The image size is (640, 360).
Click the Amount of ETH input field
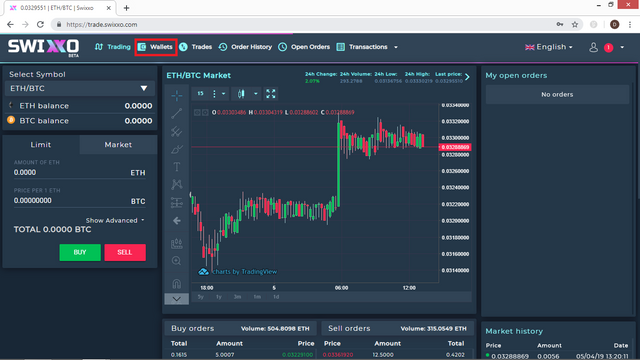pyautogui.click(x=80, y=173)
